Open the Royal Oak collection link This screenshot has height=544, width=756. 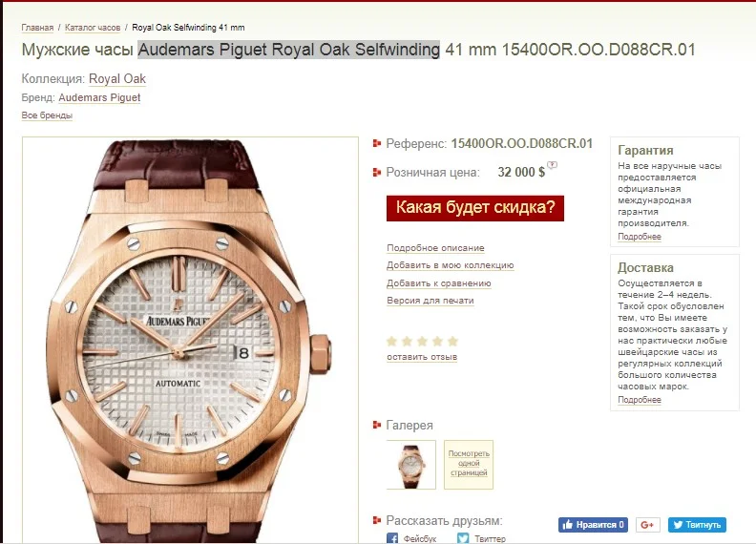point(117,79)
